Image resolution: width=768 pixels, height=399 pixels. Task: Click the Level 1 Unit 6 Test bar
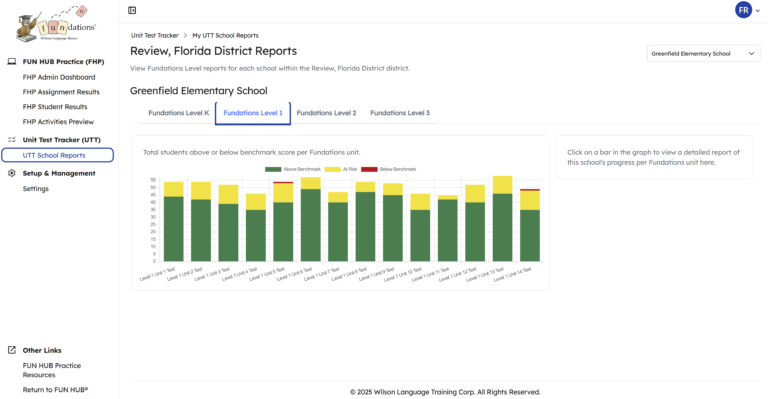click(311, 219)
